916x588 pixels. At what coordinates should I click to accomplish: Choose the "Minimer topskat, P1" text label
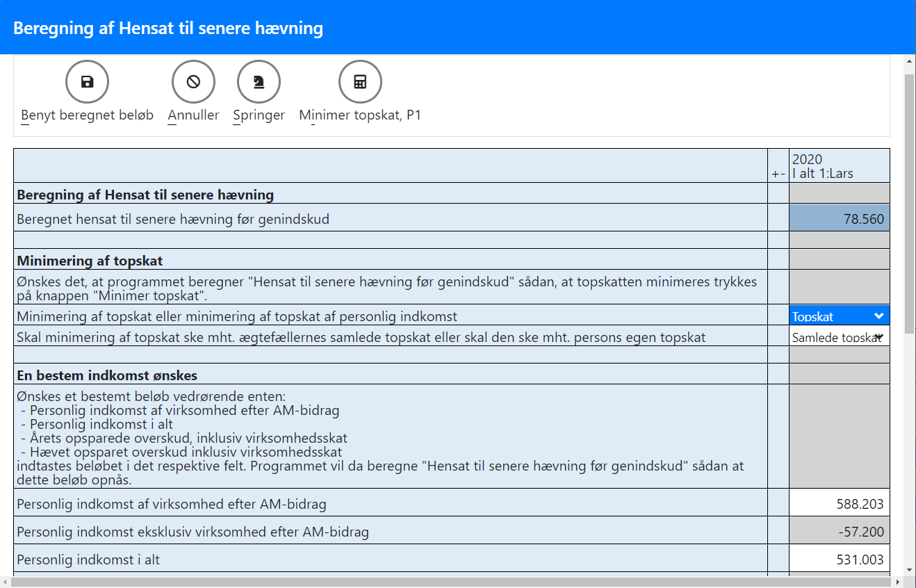360,115
